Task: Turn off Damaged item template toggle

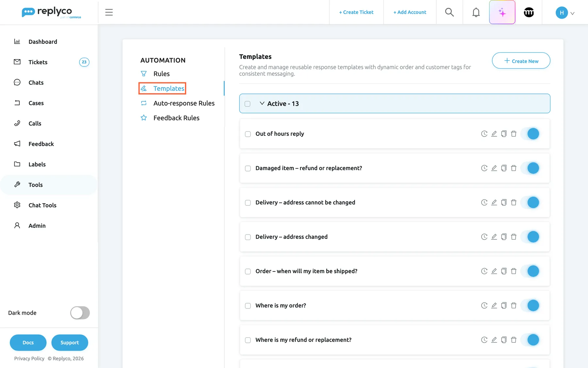Action: click(x=530, y=168)
